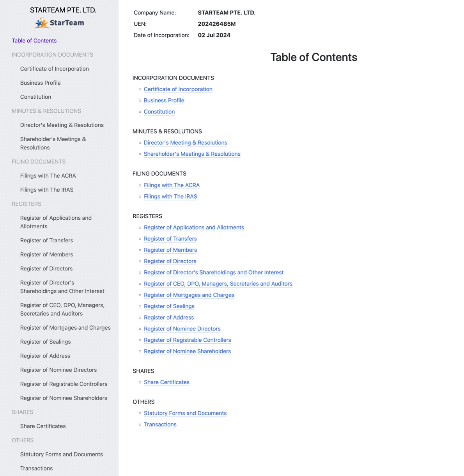Viewport: 464px width, 476px height.
Task: Open Statutory Forms and Documents link
Action: click(x=185, y=413)
